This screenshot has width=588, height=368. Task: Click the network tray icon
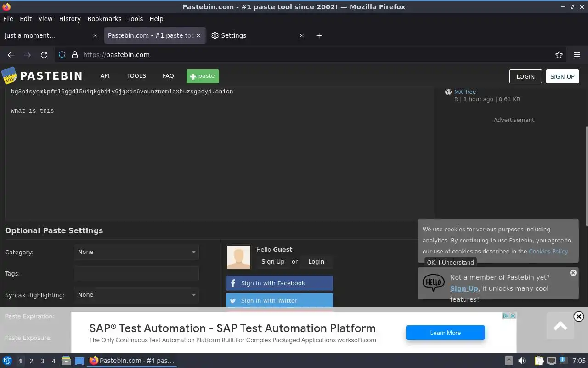[x=552, y=361]
